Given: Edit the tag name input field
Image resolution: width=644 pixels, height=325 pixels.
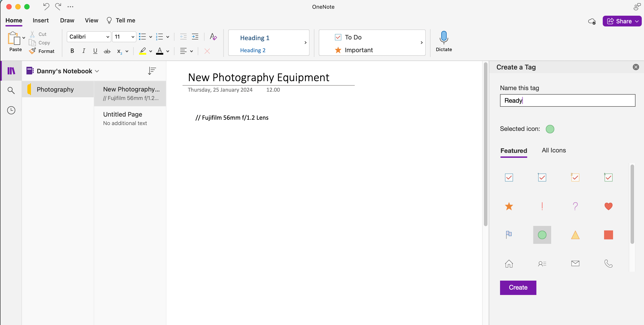Looking at the screenshot, I should coord(567,100).
